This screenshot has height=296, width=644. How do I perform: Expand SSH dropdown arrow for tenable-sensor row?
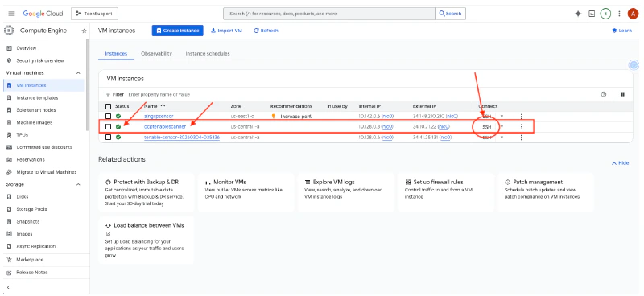(x=502, y=137)
